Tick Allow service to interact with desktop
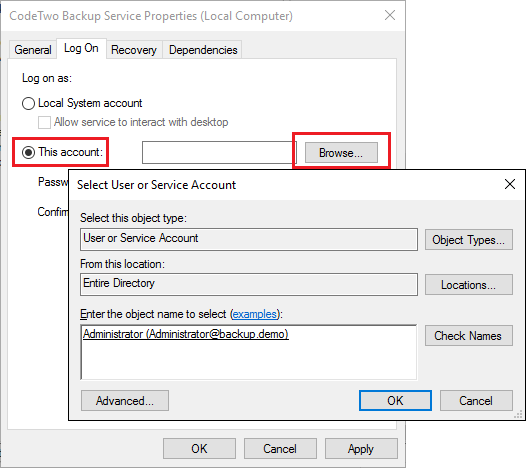526x468 pixels. [x=44, y=122]
